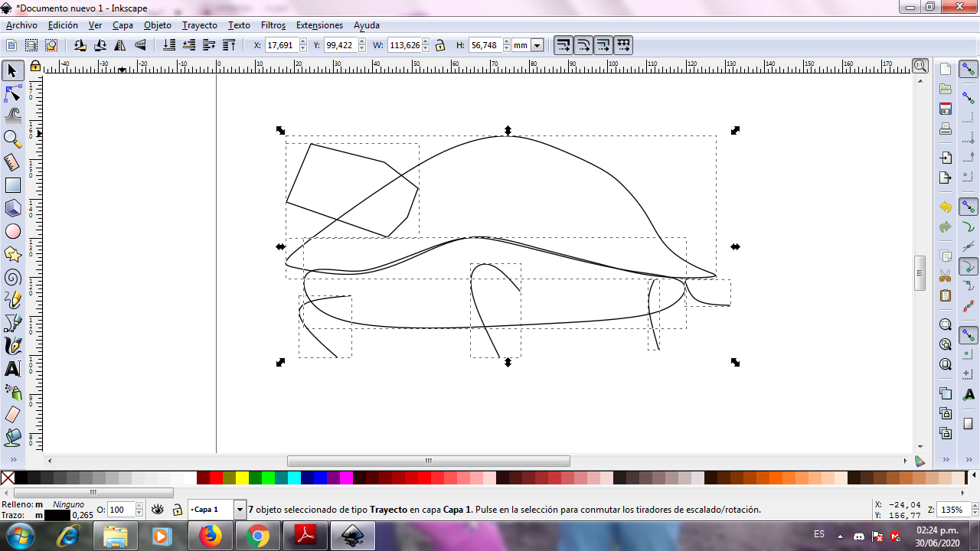This screenshot has height=551, width=980.
Task: Expand hidden toolbox tools chevron
Action: click(x=12, y=459)
